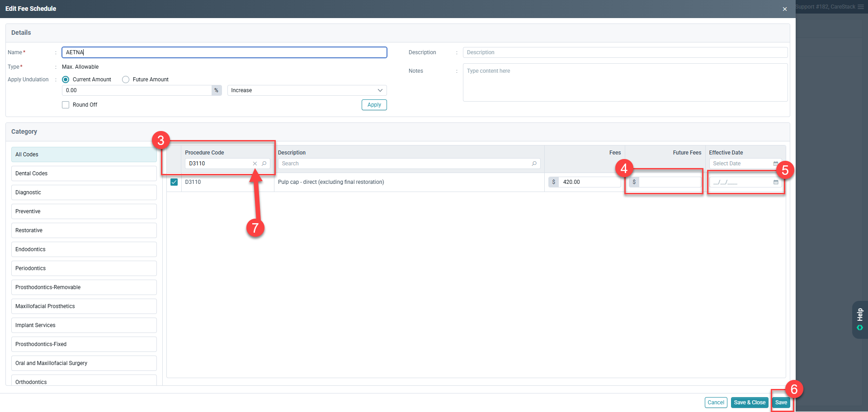Close the Edit Fee Schedule dialog

pyautogui.click(x=785, y=9)
